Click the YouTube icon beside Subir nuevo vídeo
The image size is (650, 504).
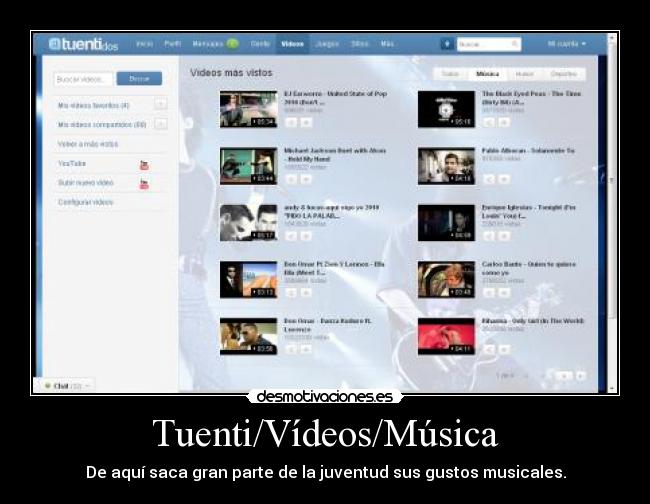click(144, 184)
